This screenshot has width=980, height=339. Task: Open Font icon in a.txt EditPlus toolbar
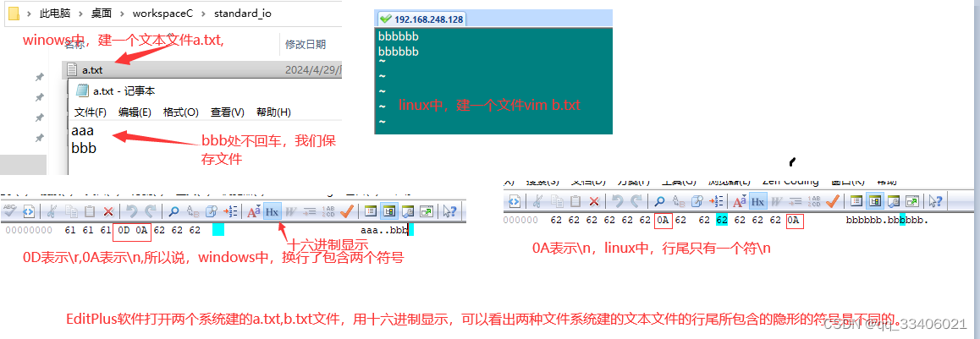(253, 211)
